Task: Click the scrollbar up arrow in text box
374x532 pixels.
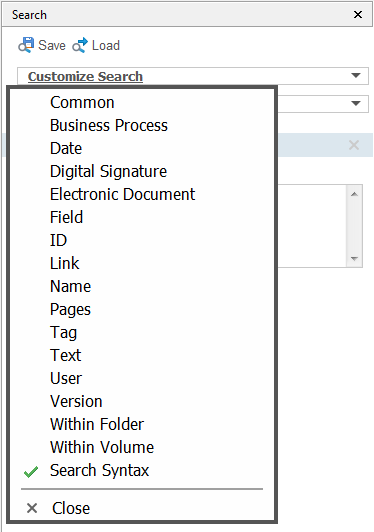Action: pos(355,194)
